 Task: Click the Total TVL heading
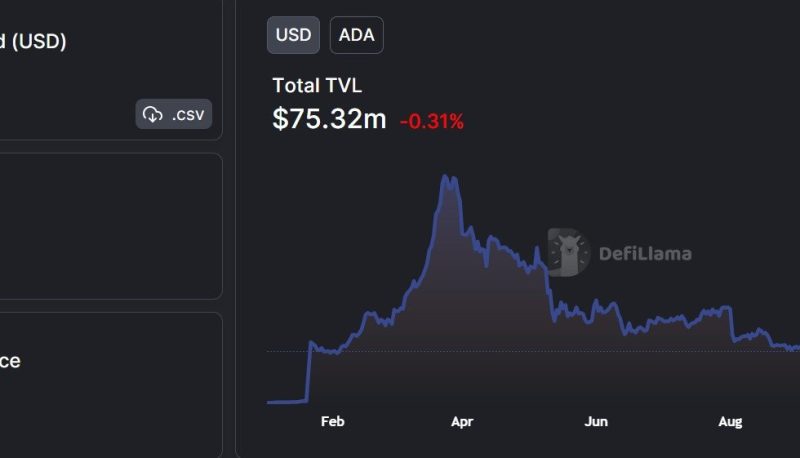pos(317,85)
